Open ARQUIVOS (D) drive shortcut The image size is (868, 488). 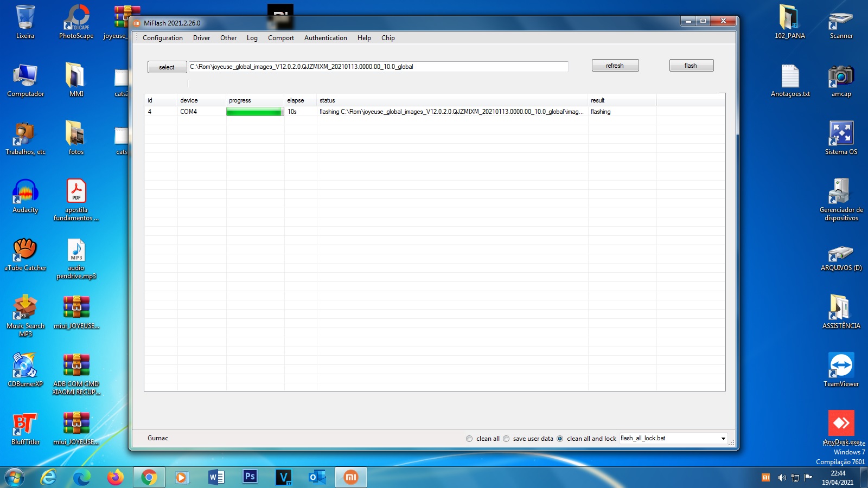[841, 258]
